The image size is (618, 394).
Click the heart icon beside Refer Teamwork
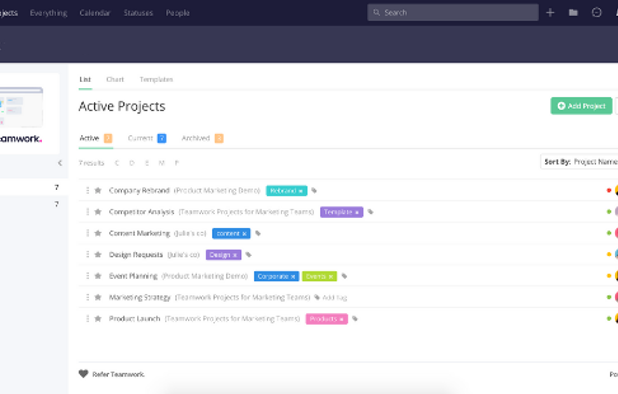tap(83, 374)
